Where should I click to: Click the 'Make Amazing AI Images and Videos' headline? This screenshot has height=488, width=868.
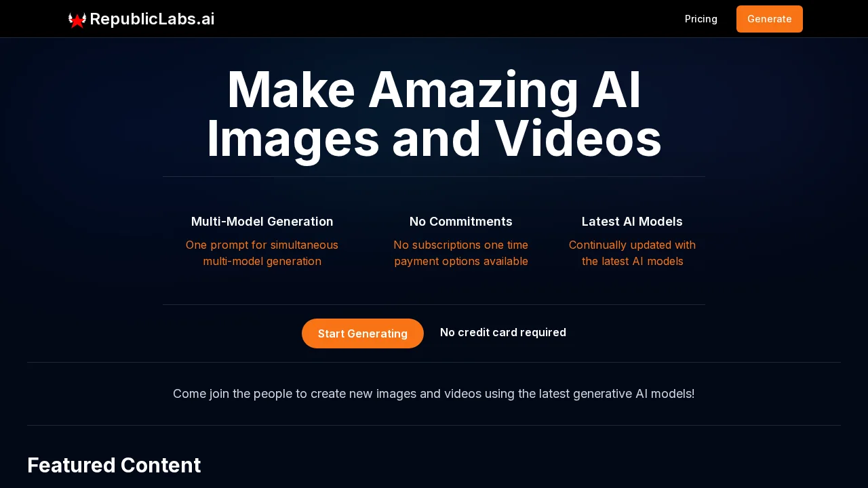pyautogui.click(x=434, y=114)
